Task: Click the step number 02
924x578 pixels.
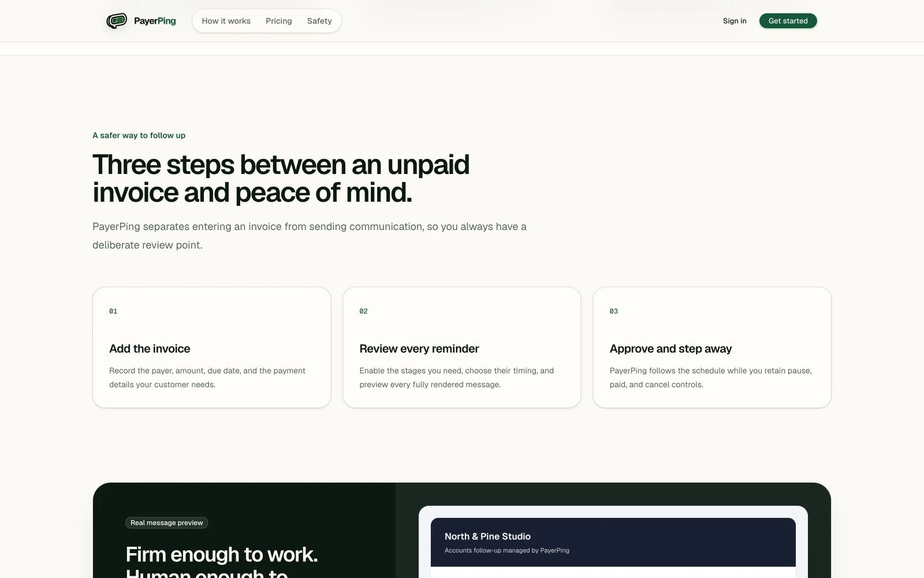Action: pos(363,311)
